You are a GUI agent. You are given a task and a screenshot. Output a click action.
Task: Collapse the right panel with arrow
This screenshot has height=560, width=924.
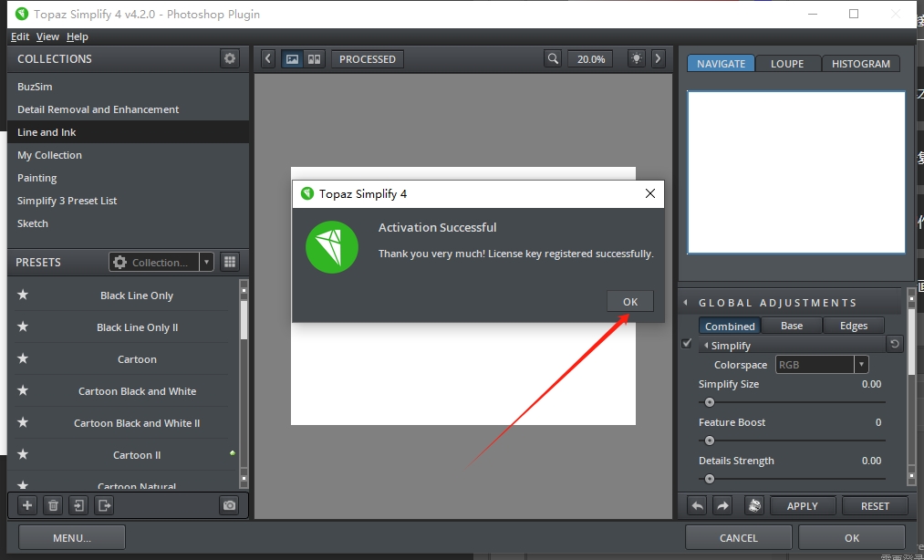point(659,59)
